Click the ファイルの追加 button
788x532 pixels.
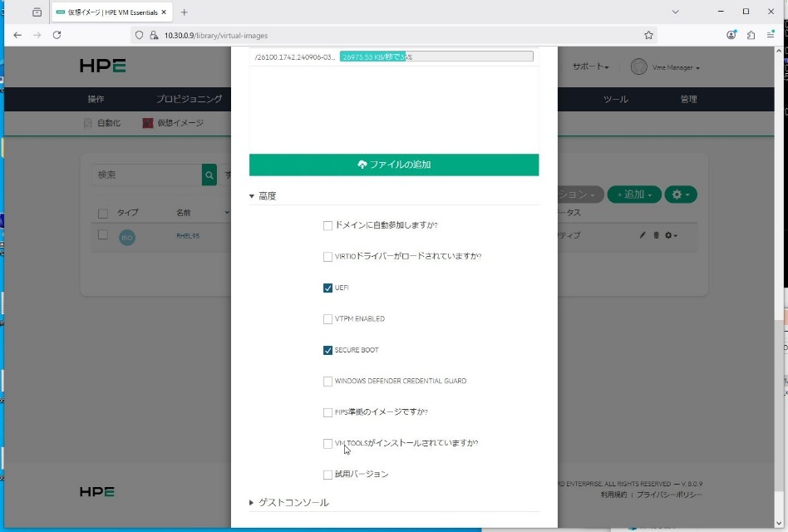(393, 165)
